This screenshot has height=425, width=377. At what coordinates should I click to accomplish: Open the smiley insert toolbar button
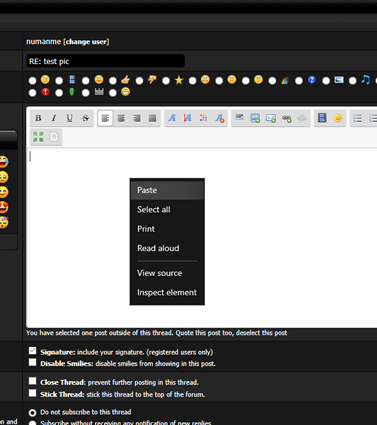click(x=338, y=118)
